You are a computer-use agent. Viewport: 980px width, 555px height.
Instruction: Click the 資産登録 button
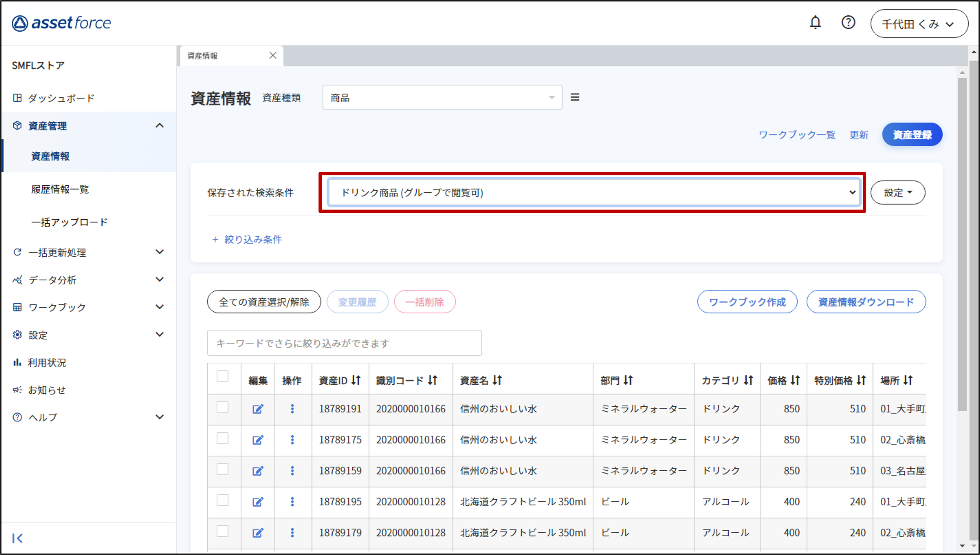click(912, 135)
